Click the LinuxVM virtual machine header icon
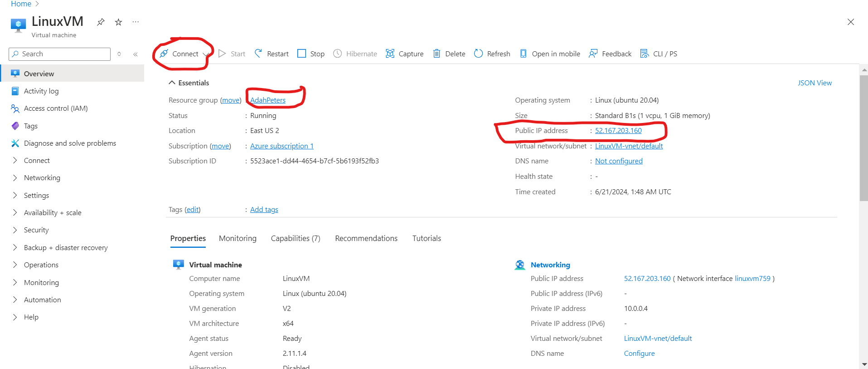The height and width of the screenshot is (369, 868). (x=18, y=25)
